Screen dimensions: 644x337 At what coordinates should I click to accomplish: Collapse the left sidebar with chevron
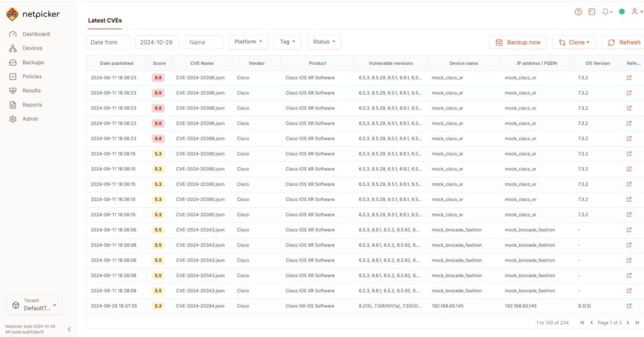(x=69, y=329)
